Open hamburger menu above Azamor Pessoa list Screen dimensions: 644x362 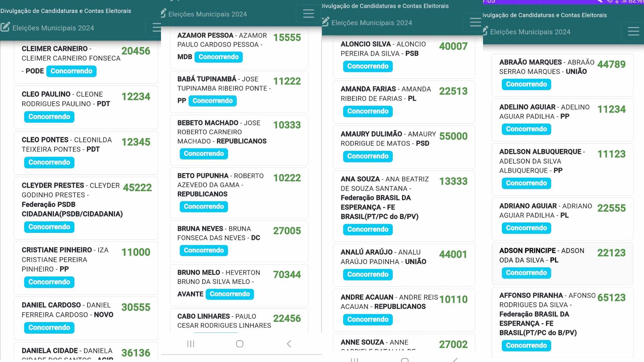click(x=308, y=14)
